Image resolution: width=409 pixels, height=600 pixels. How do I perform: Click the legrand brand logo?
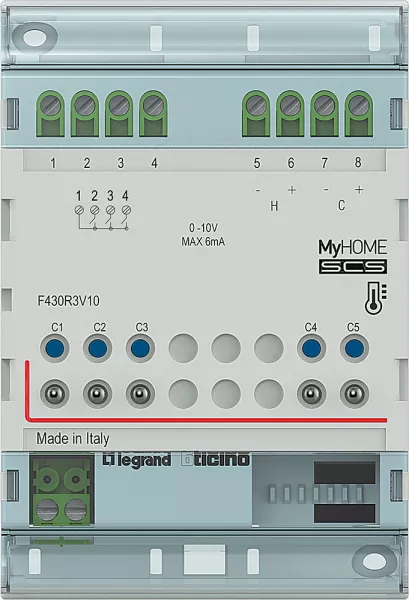tap(137, 459)
